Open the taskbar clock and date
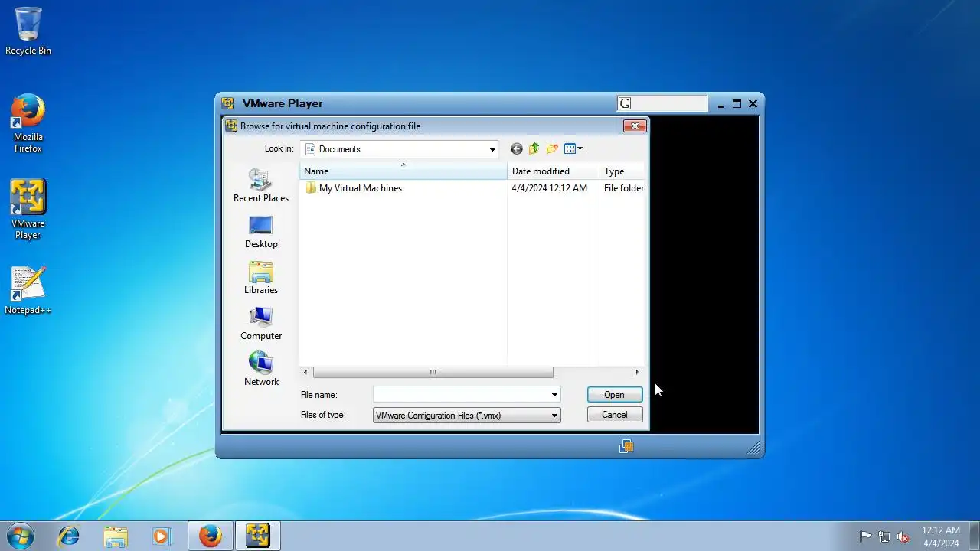This screenshot has height=551, width=980. click(x=941, y=536)
